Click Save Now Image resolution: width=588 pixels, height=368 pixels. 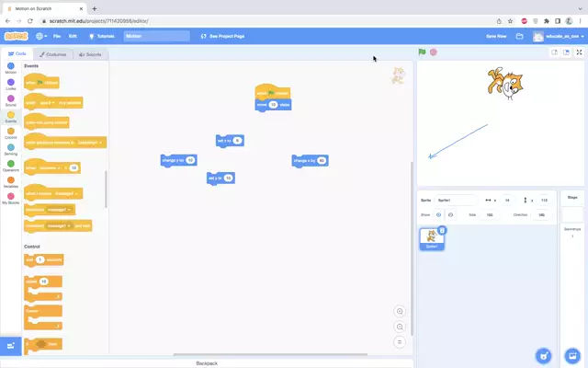[x=496, y=36]
